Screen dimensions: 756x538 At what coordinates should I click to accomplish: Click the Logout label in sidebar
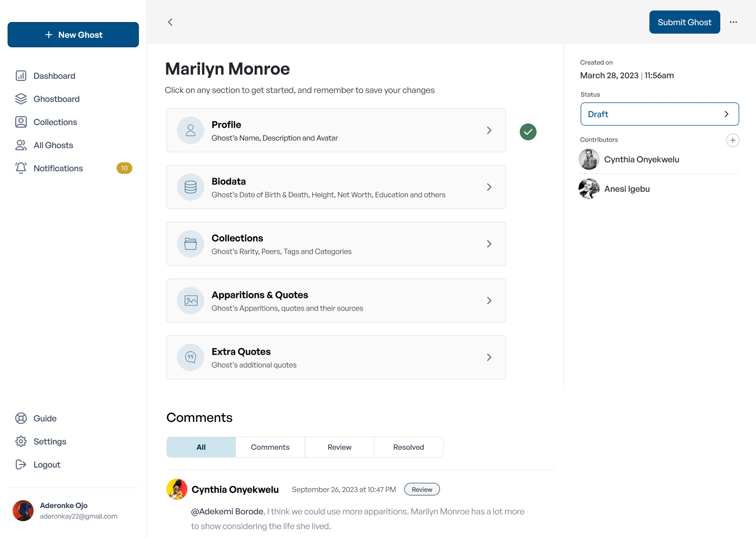click(47, 464)
